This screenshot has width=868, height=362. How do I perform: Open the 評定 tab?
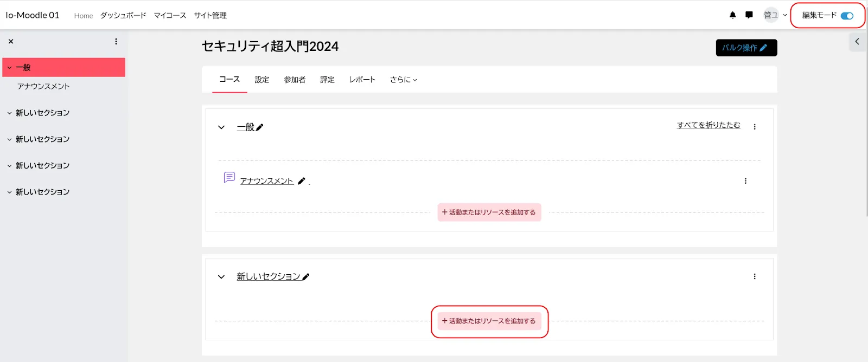tap(327, 80)
